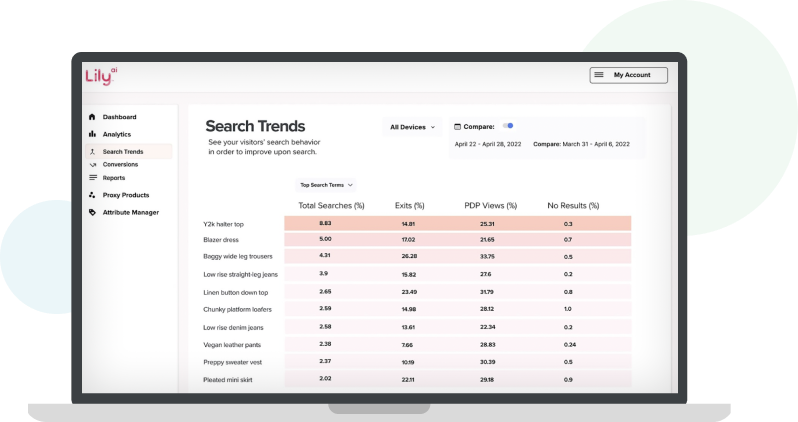798x422 pixels.
Task: Click the Lily AI logo
Action: pyautogui.click(x=101, y=76)
